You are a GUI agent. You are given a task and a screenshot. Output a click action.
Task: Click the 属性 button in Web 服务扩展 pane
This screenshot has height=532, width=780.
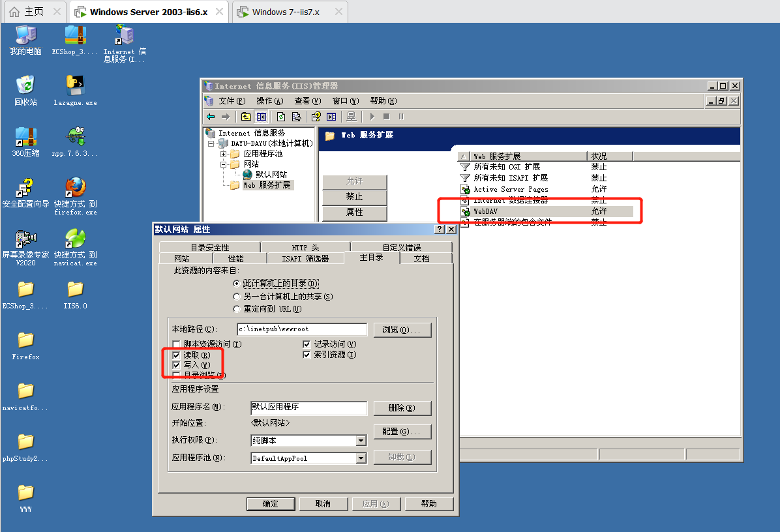(354, 213)
